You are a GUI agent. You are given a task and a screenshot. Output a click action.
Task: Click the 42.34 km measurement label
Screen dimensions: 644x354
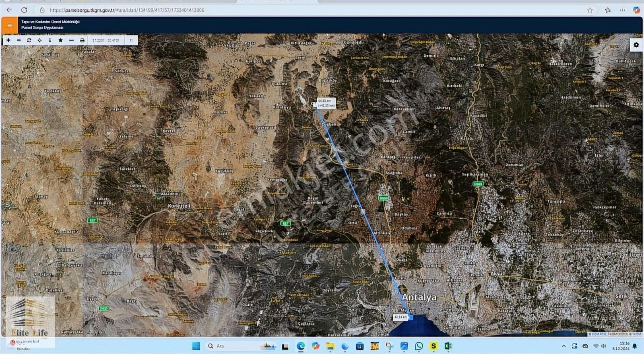(400, 317)
